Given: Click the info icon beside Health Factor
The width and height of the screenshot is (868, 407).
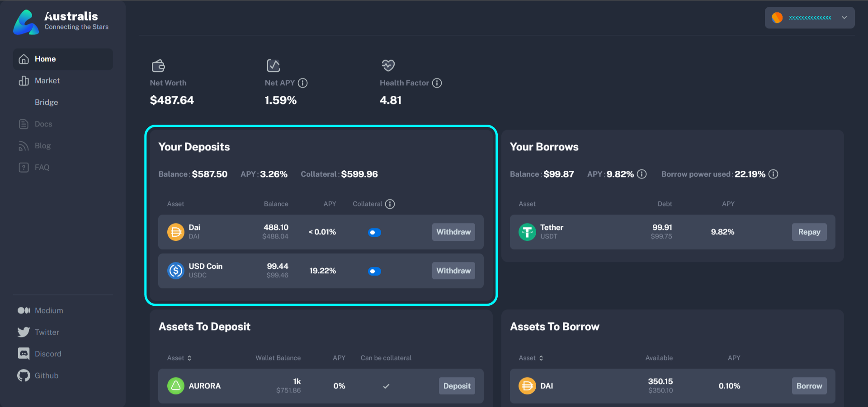Looking at the screenshot, I should (437, 83).
